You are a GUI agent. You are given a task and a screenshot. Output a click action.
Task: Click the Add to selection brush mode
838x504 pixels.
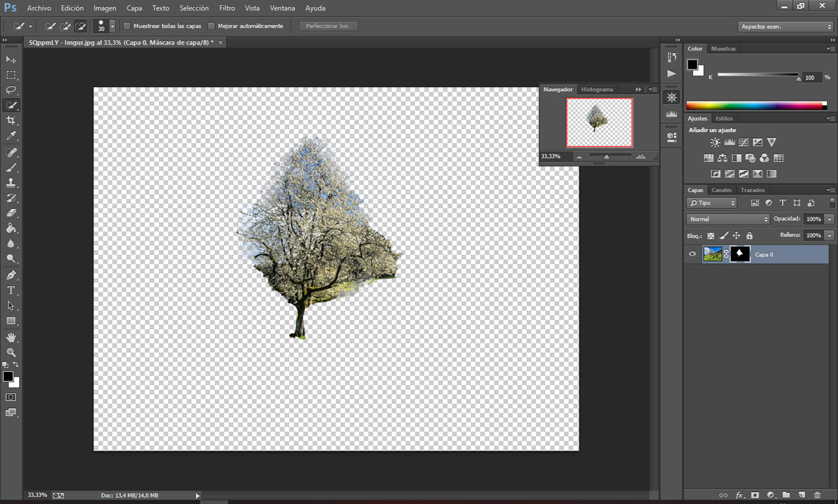pos(65,26)
